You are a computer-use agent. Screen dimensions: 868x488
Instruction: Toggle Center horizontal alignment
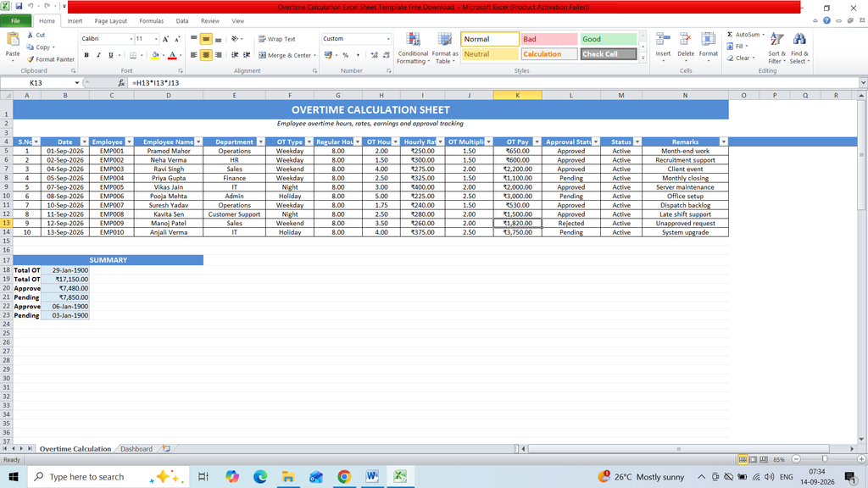(x=206, y=55)
